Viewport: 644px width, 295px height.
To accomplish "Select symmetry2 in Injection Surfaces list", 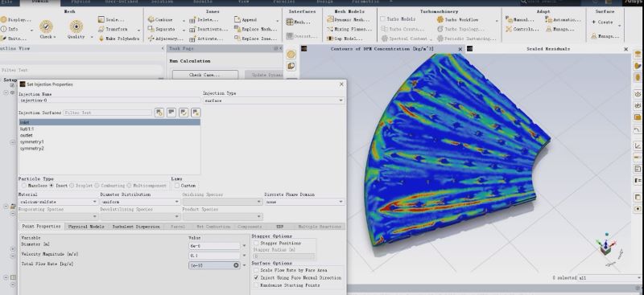I will pyautogui.click(x=109, y=149).
